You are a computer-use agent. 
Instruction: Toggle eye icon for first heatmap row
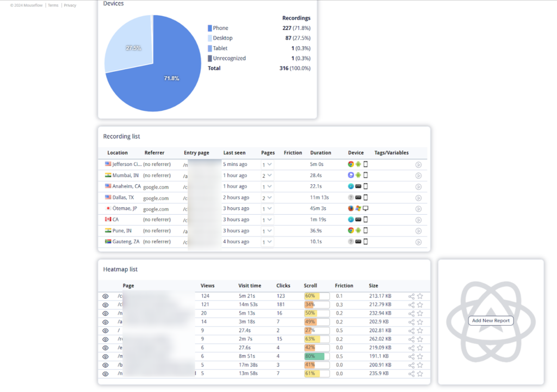[x=106, y=296]
